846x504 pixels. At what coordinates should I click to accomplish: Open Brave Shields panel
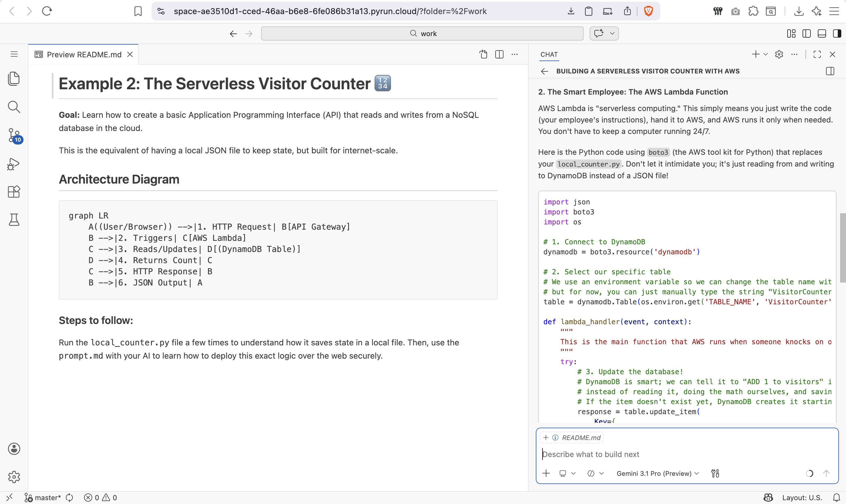pos(648,11)
